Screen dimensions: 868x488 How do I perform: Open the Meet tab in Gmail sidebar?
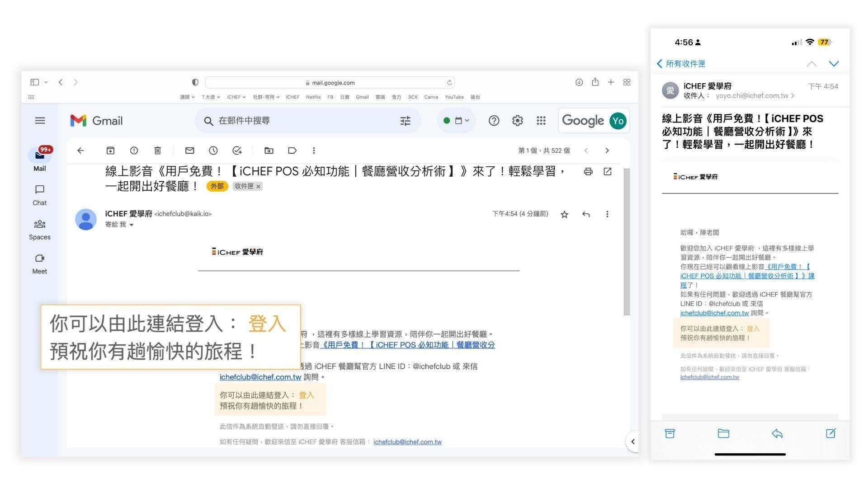pyautogui.click(x=39, y=263)
